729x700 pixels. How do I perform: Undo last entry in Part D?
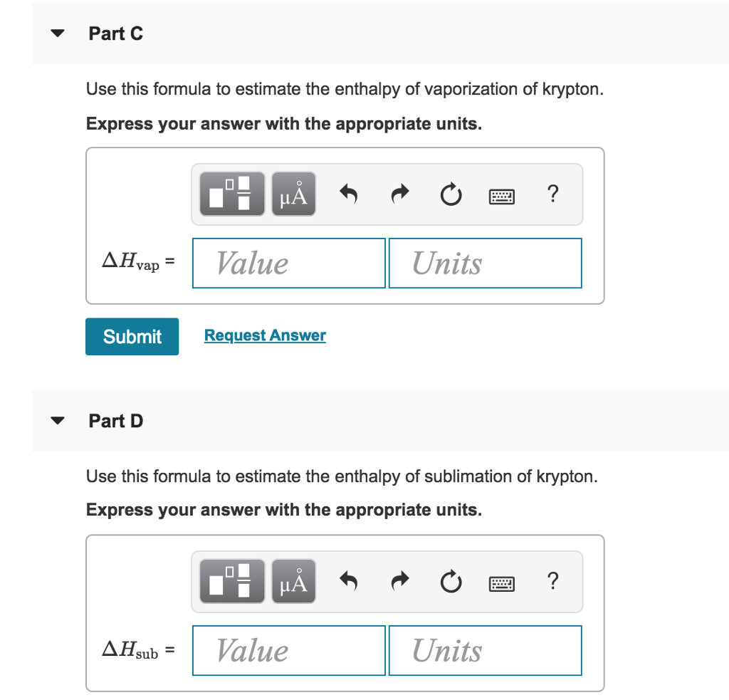pyautogui.click(x=349, y=581)
